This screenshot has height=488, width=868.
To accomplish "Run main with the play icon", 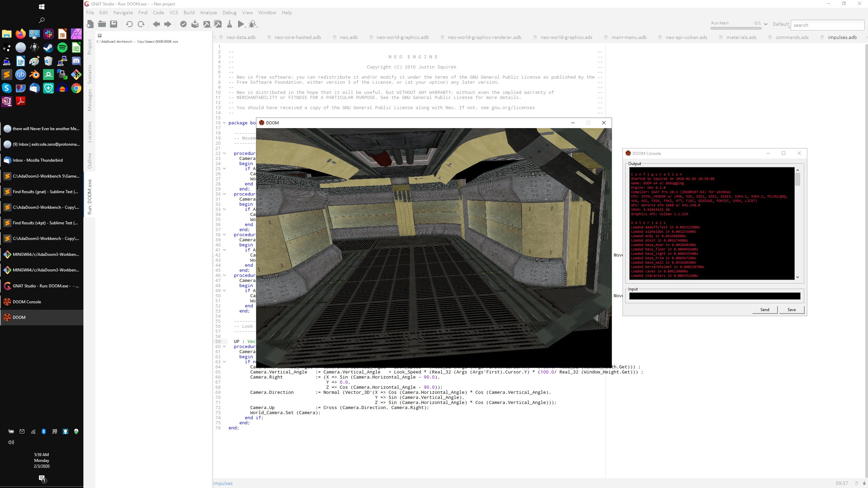I will point(241,24).
